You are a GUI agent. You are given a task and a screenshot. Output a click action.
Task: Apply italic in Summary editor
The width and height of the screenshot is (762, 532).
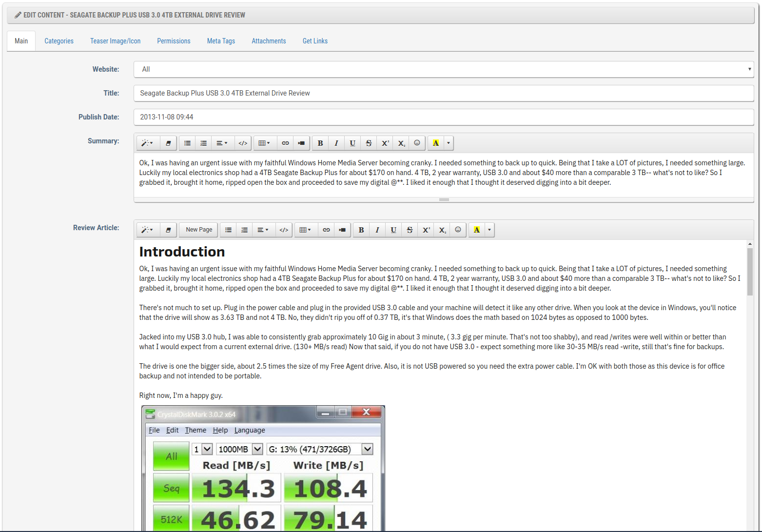click(x=336, y=143)
